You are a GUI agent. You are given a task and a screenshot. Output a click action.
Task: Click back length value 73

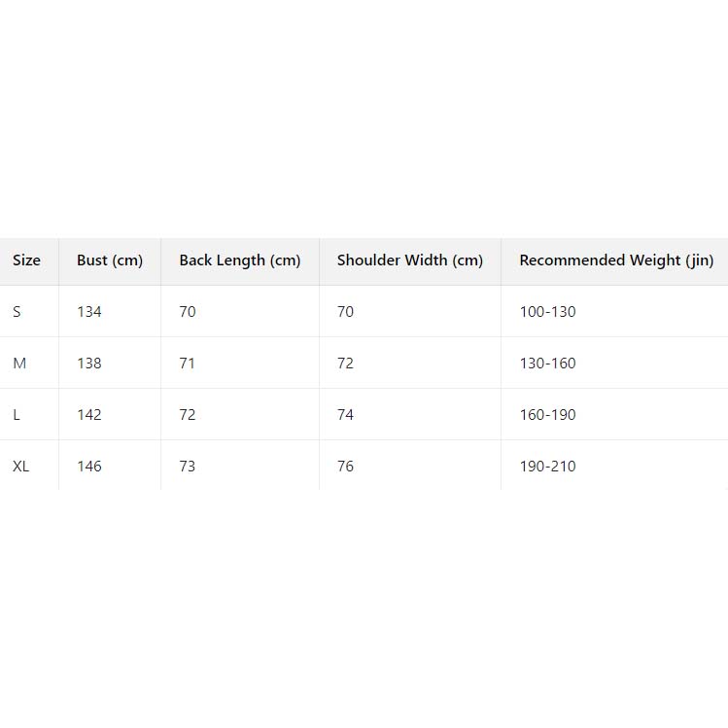pos(188,467)
